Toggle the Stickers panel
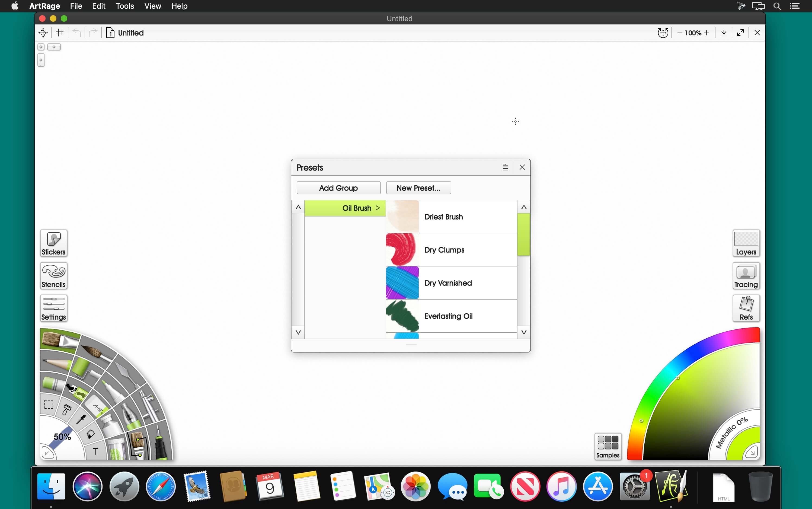The height and width of the screenshot is (509, 812). point(53,243)
